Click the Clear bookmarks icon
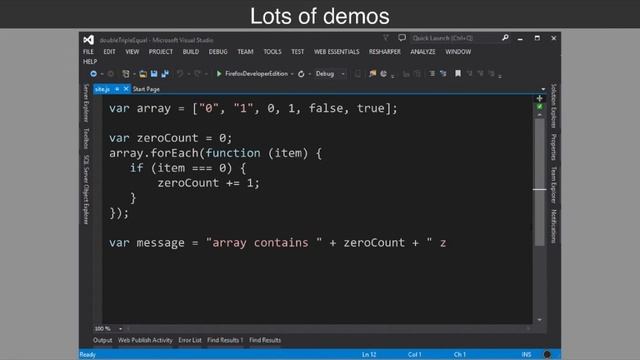The image size is (640, 360). (x=491, y=74)
